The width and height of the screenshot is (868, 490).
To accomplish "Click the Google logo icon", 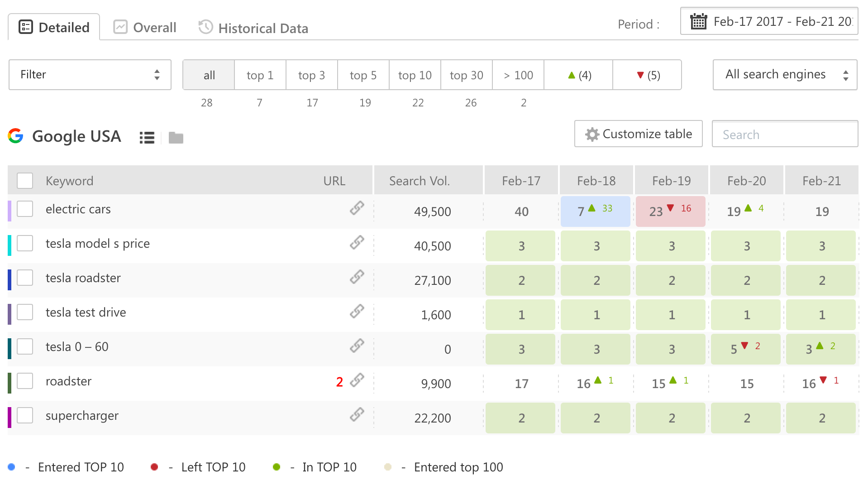I will click(x=16, y=136).
